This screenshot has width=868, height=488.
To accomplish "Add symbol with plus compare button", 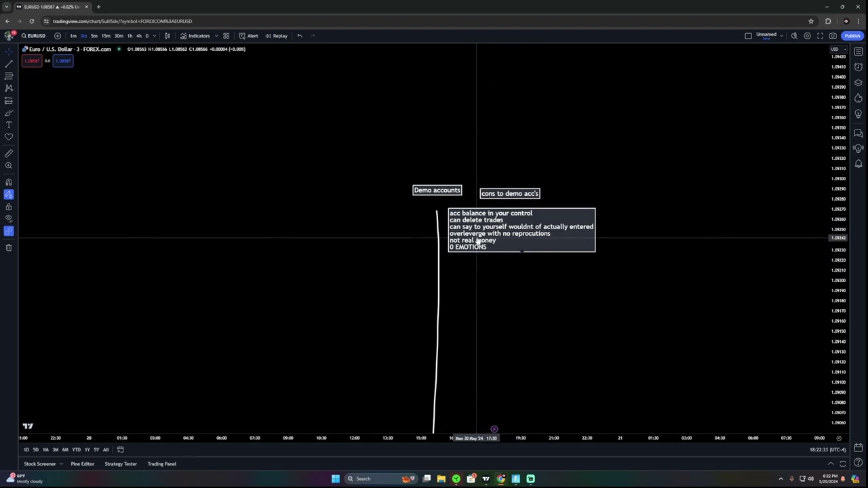I will (x=58, y=36).
